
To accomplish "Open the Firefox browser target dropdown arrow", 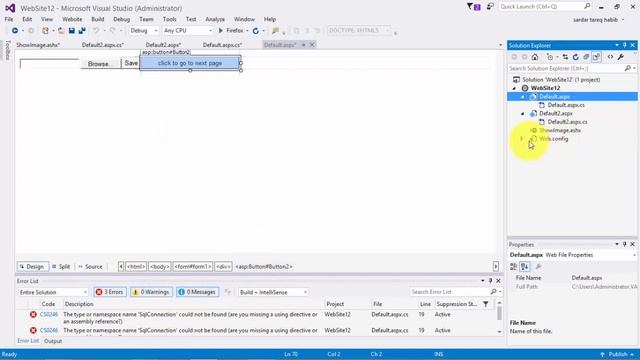I will pos(247,31).
